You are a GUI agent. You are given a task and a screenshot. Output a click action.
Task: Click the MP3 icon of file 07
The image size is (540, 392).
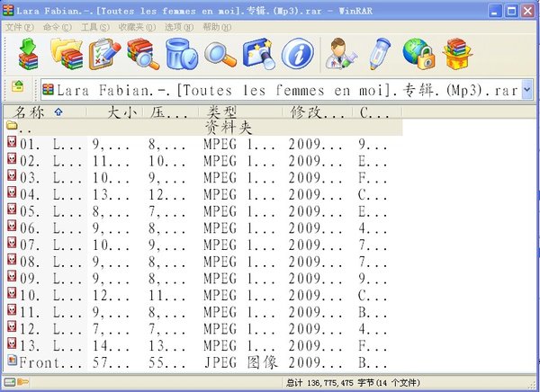pyautogui.click(x=12, y=242)
